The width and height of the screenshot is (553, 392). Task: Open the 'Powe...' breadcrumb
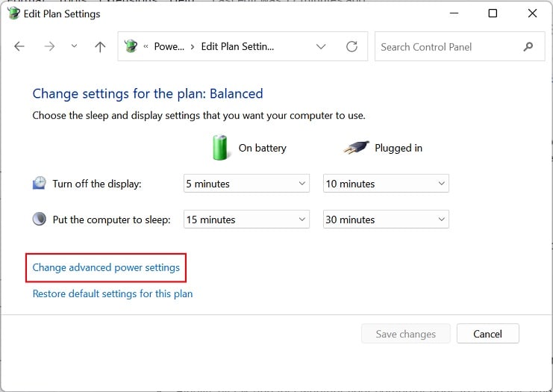[169, 46]
